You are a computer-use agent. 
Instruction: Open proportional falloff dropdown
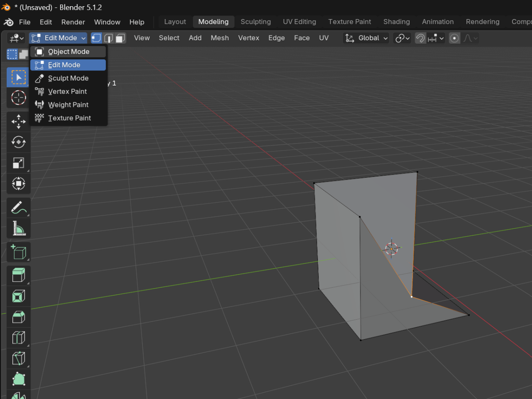(x=470, y=38)
